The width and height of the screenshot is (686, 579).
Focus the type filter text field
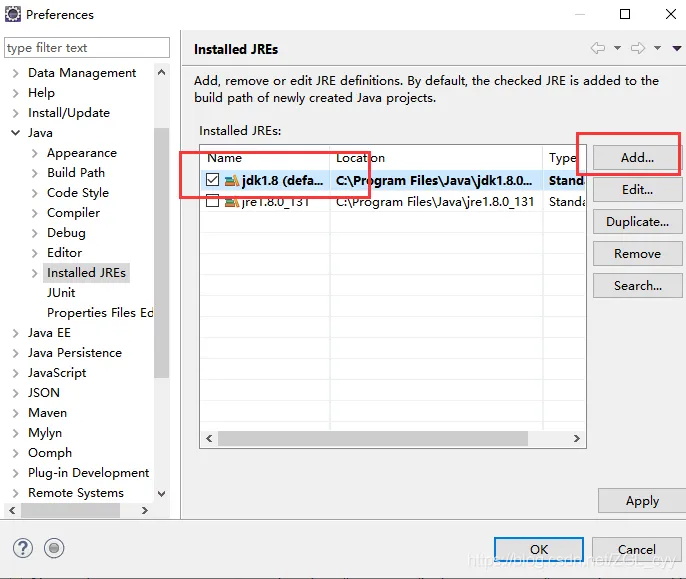tap(87, 47)
